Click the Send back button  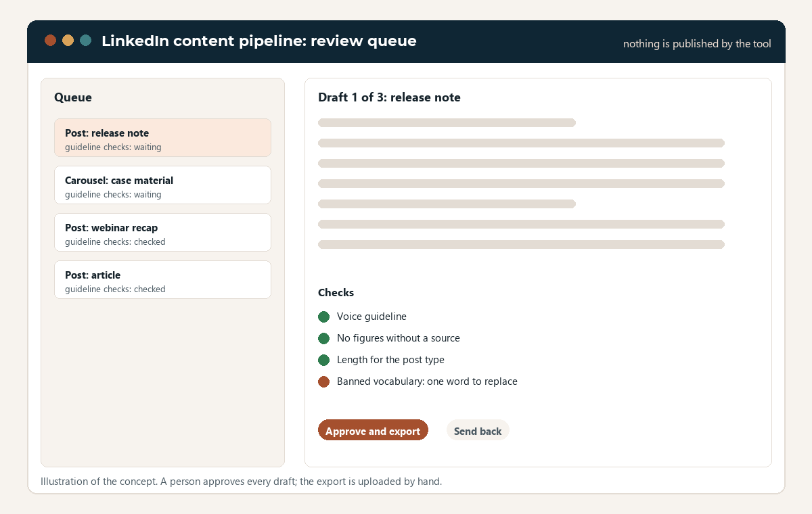pyautogui.click(x=478, y=430)
